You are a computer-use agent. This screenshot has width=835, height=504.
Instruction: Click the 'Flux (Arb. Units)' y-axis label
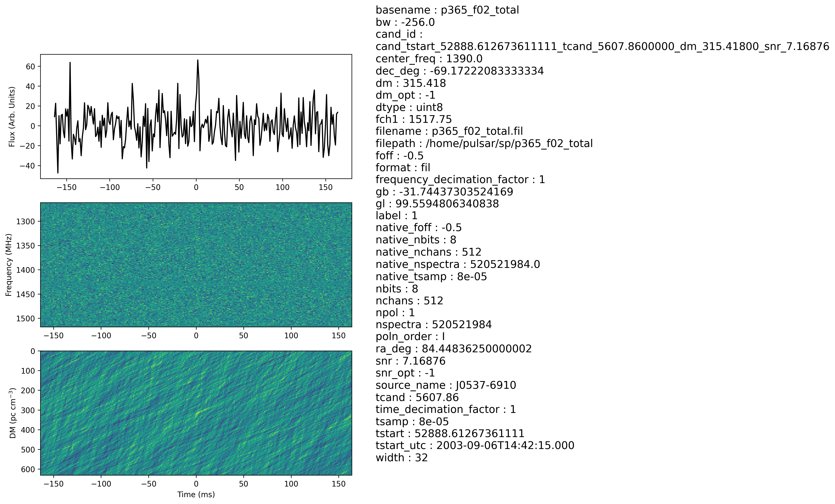pyautogui.click(x=12, y=117)
